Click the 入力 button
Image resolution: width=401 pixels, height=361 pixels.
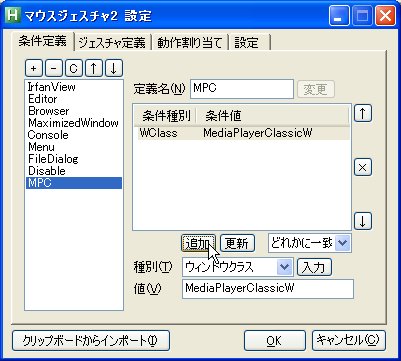pos(314,267)
